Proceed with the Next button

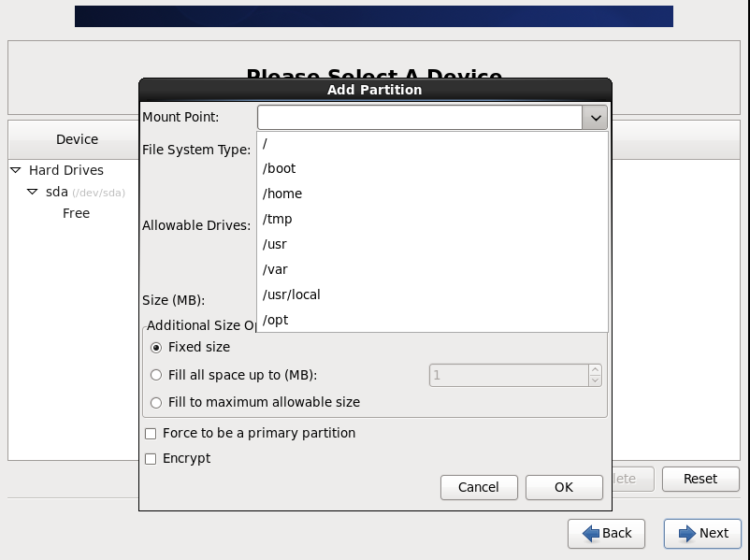pyautogui.click(x=702, y=533)
